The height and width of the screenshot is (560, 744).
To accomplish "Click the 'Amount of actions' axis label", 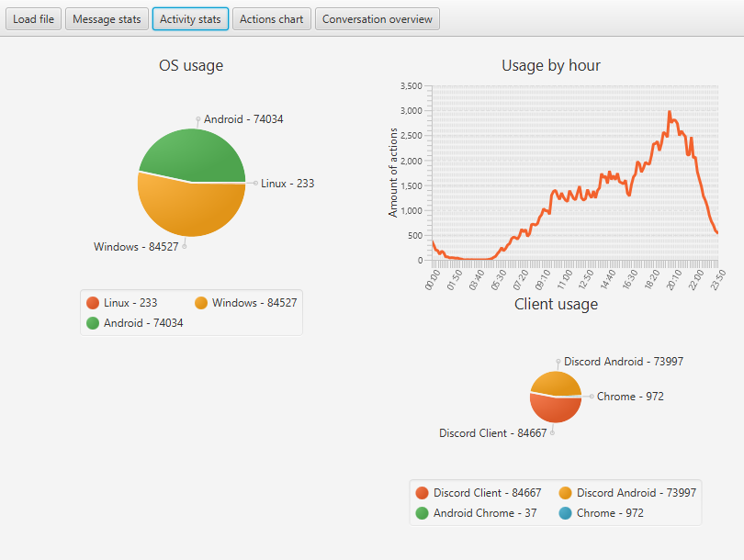I will pyautogui.click(x=393, y=173).
